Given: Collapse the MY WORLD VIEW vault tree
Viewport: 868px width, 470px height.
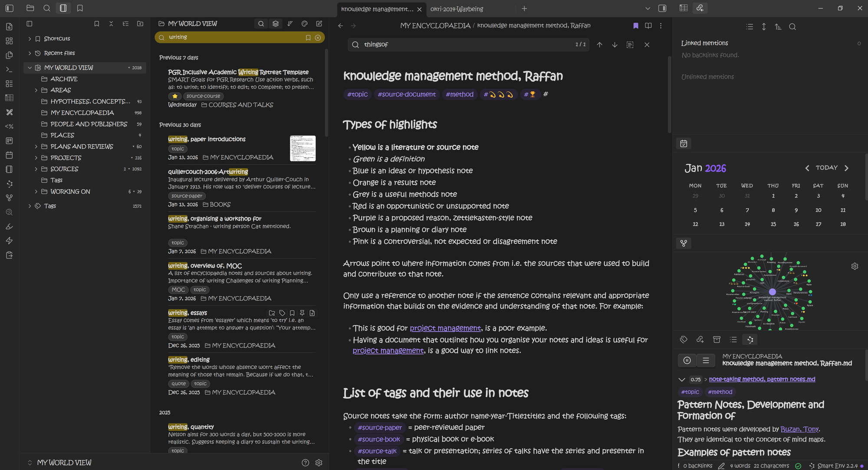Looking at the screenshot, I should click(30, 68).
